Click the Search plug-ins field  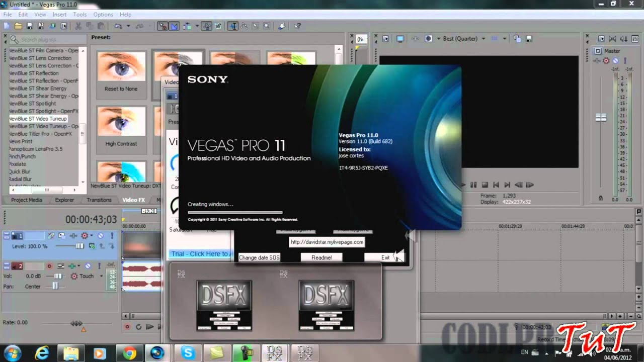point(48,39)
